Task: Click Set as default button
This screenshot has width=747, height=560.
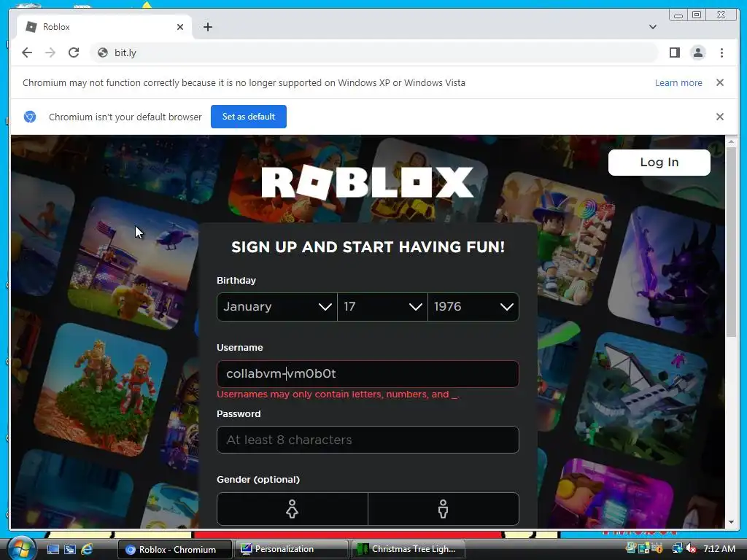Action: 249,117
